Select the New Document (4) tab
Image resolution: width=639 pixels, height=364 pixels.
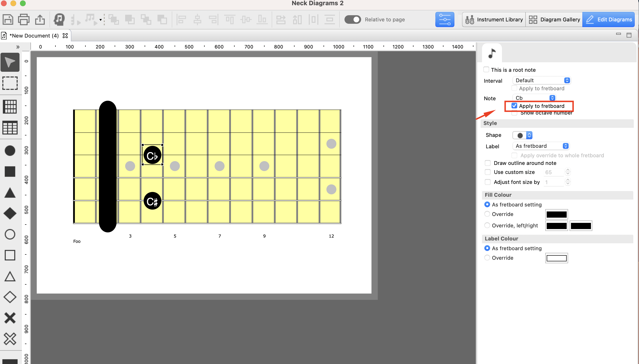pos(34,36)
